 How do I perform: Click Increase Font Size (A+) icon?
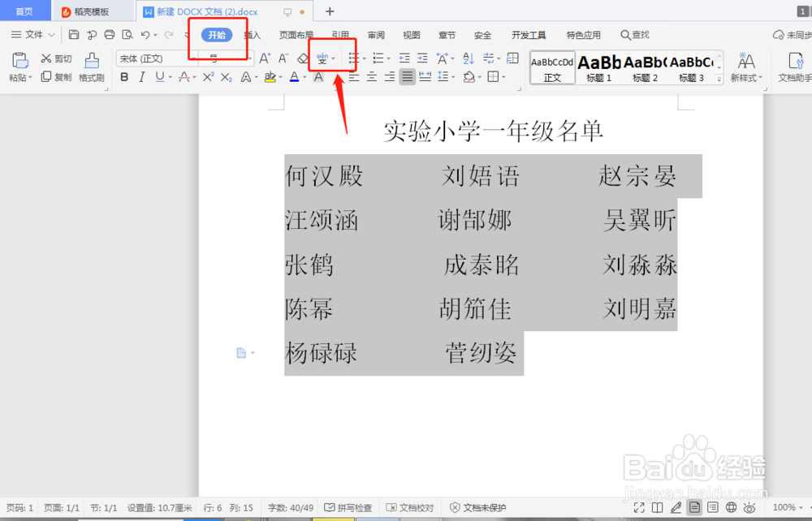265,58
